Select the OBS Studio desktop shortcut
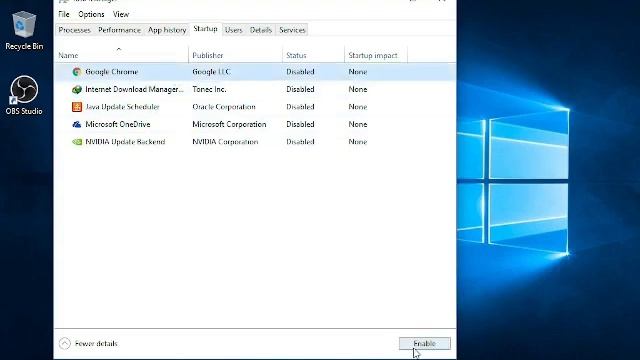This screenshot has height=360, width=640. click(x=24, y=95)
